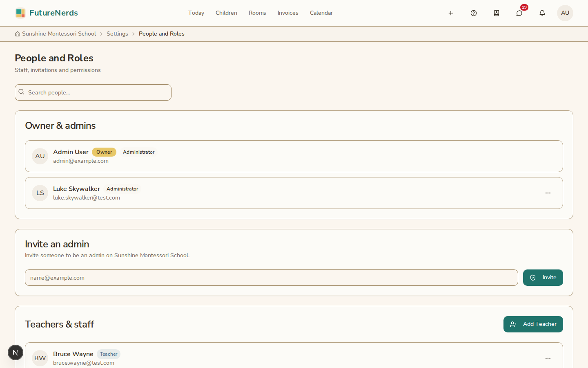The width and height of the screenshot is (588, 368).
Task: Click Admin User's AU avatar
Action: click(x=40, y=156)
